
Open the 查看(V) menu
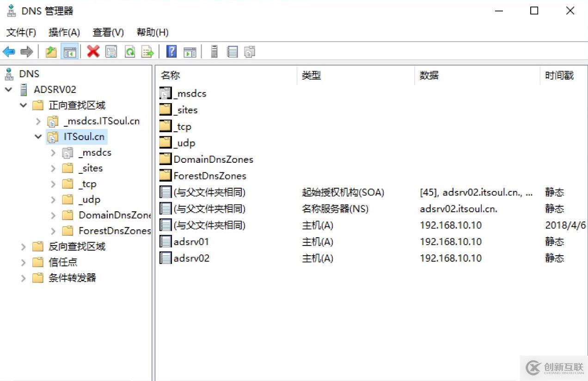pos(108,32)
